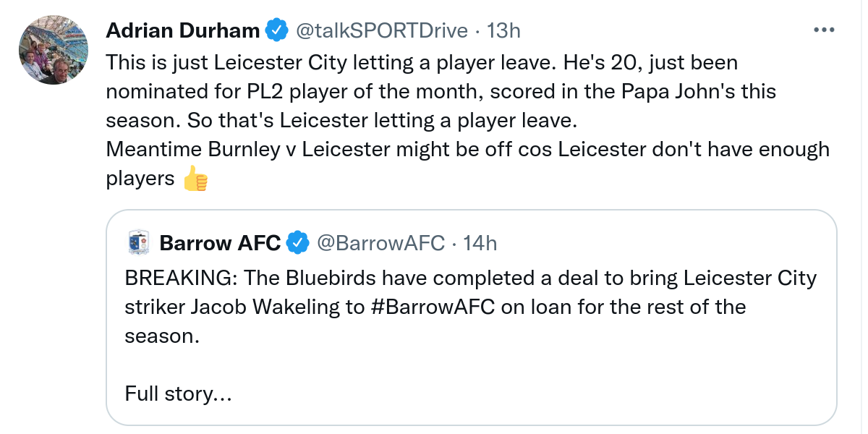Click the Barrow AFC club crest avatar
This screenshot has height=434, width=868.
(x=138, y=242)
